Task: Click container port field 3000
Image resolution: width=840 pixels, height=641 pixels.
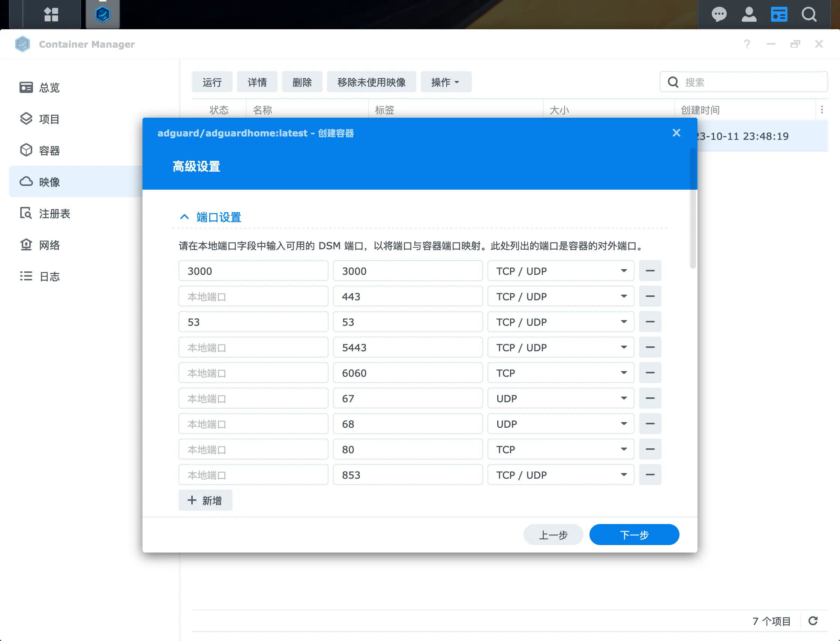Action: click(x=408, y=271)
